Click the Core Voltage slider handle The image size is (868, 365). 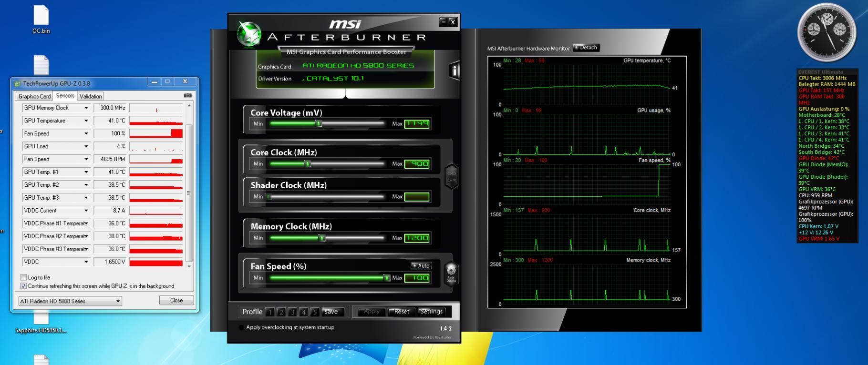tap(319, 124)
